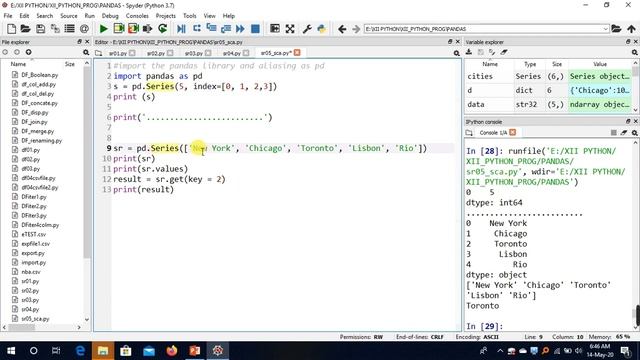The height and width of the screenshot is (360, 640).
Task: Save the current file with the disk icon
Action: (40, 29)
